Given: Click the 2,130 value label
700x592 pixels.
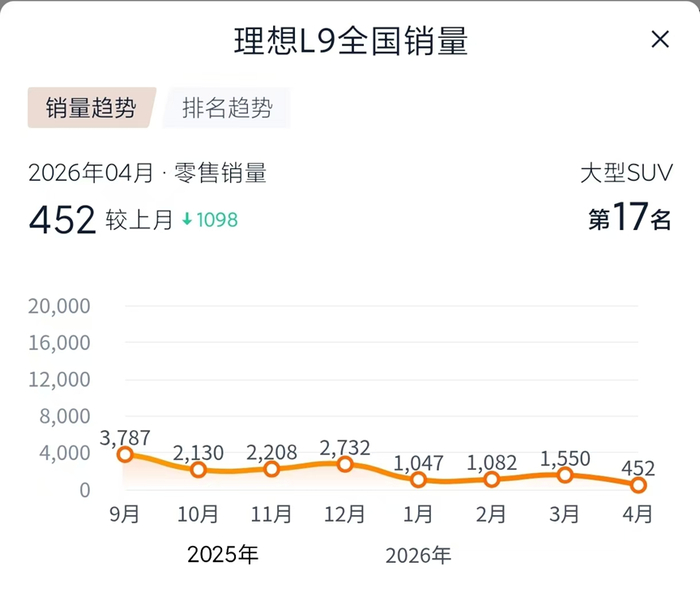Looking at the screenshot, I should 198,453.
